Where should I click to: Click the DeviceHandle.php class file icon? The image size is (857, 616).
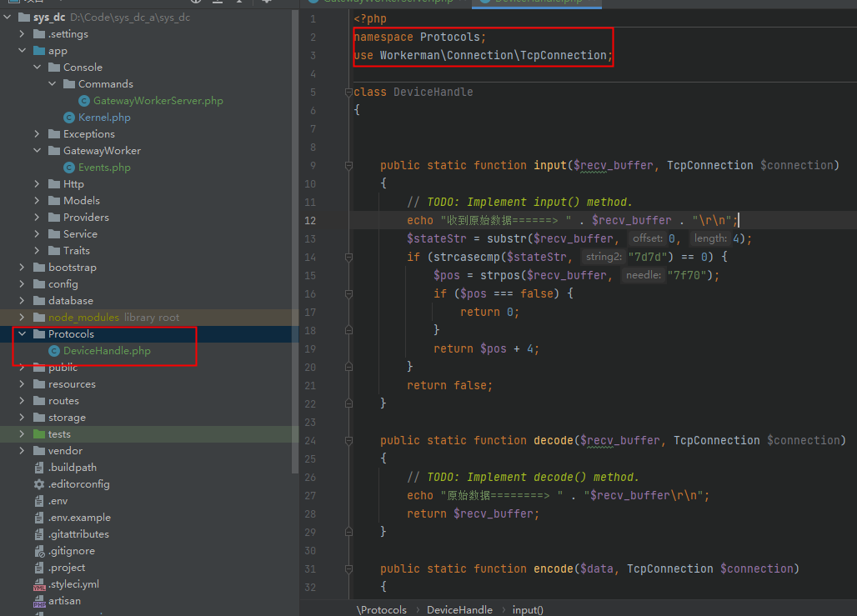[54, 351]
